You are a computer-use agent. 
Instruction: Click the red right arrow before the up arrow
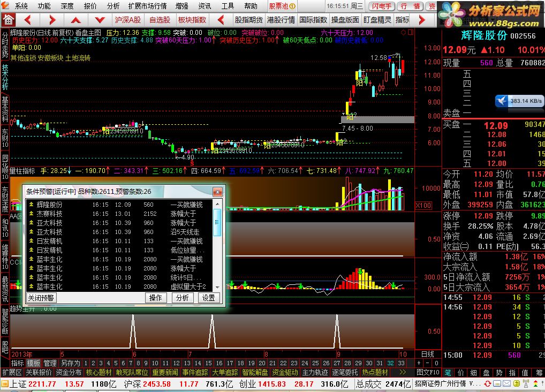pyautogui.click(x=52, y=20)
